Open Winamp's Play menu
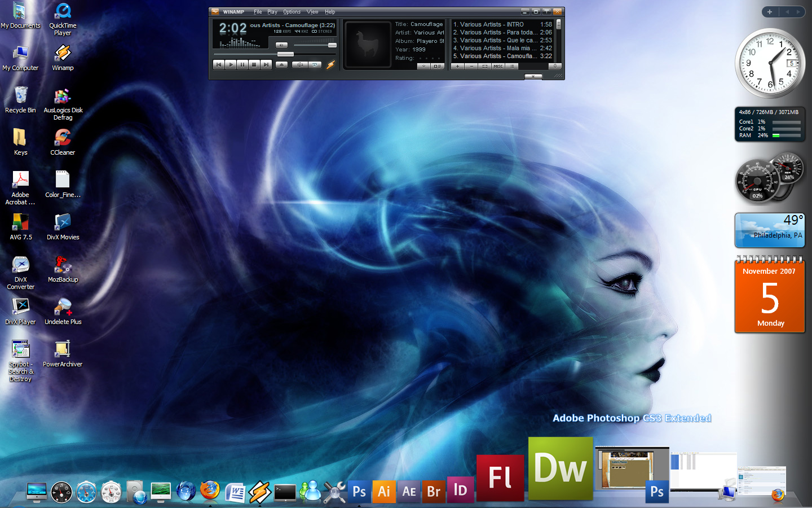 272,11
